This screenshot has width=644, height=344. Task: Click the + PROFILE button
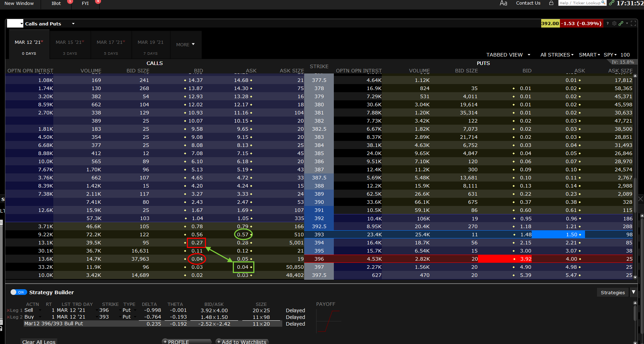(x=187, y=342)
